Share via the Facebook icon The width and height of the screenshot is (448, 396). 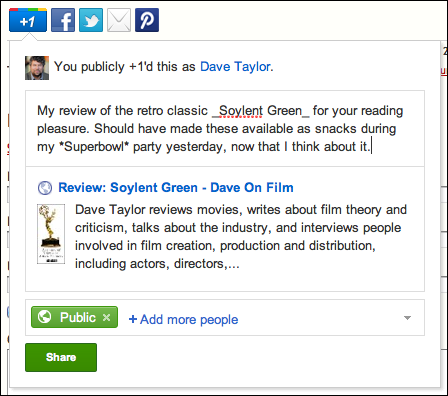63,20
